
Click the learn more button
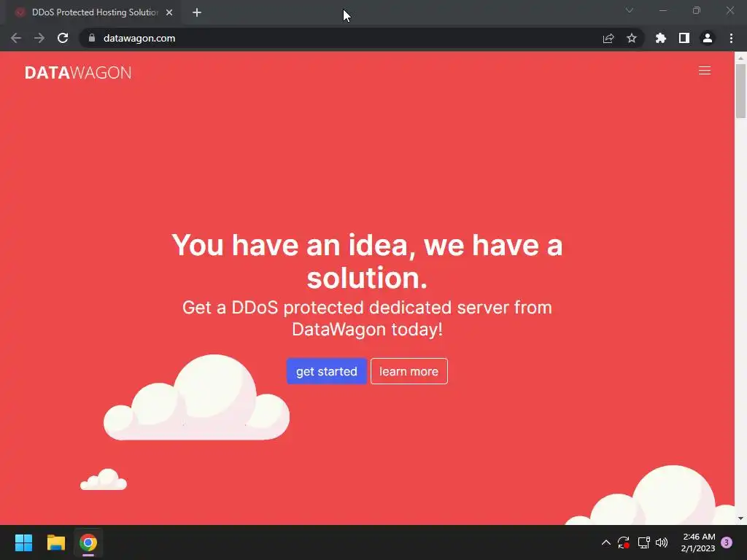click(x=409, y=371)
